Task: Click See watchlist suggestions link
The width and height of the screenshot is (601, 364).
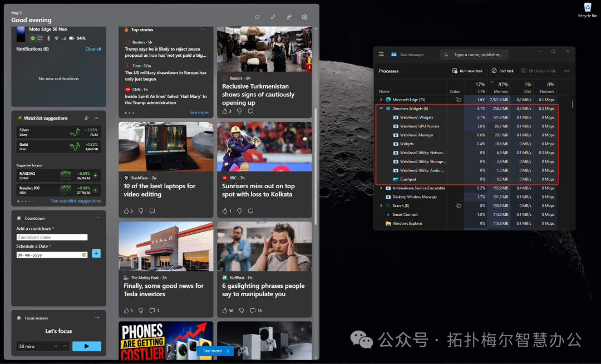Action: click(x=76, y=201)
